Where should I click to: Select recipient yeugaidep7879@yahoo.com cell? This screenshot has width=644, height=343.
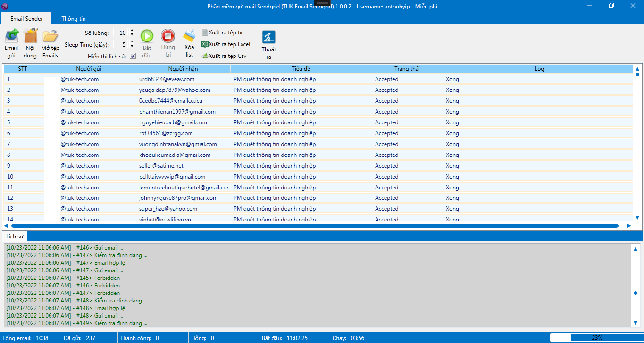tap(183, 90)
